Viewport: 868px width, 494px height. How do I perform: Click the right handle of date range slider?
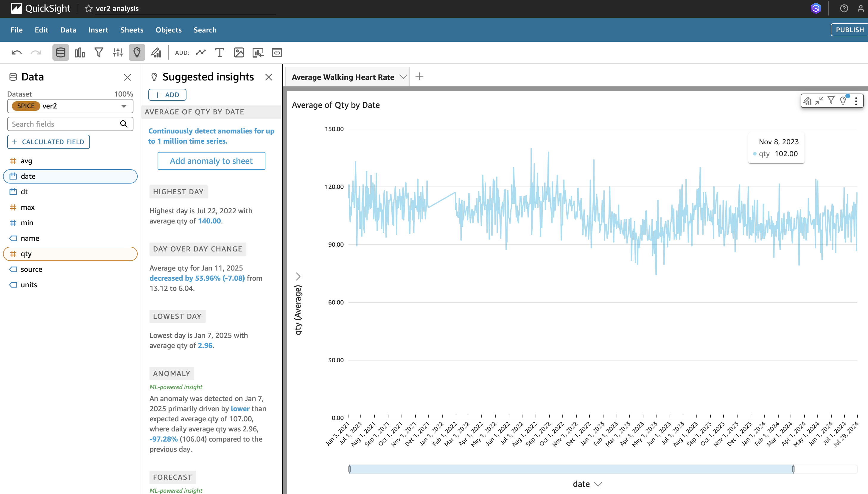(793, 469)
